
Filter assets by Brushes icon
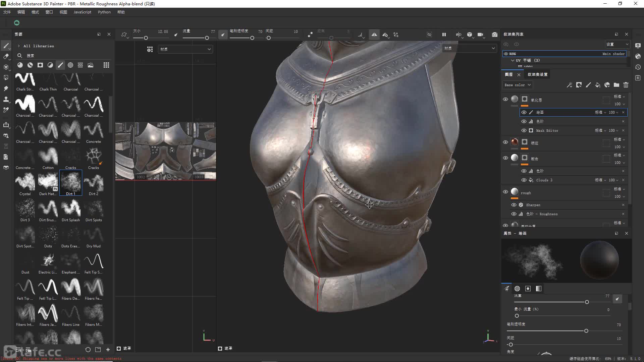[60, 65]
